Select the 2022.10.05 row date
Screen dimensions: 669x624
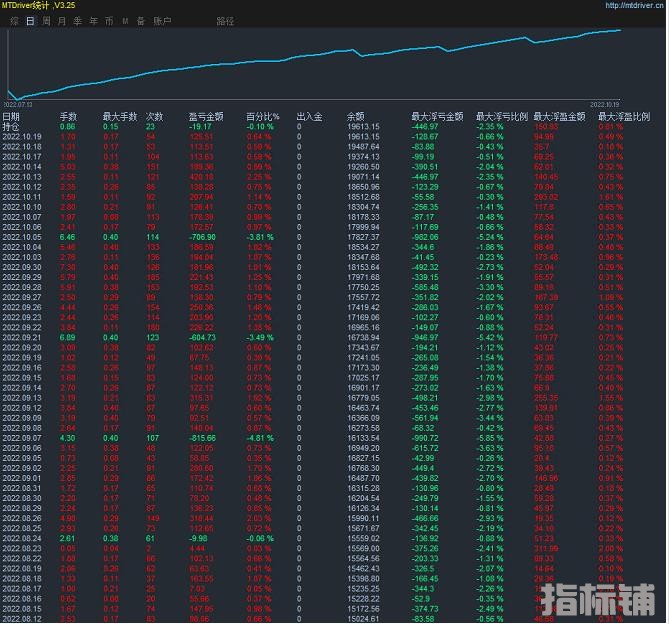point(22,236)
